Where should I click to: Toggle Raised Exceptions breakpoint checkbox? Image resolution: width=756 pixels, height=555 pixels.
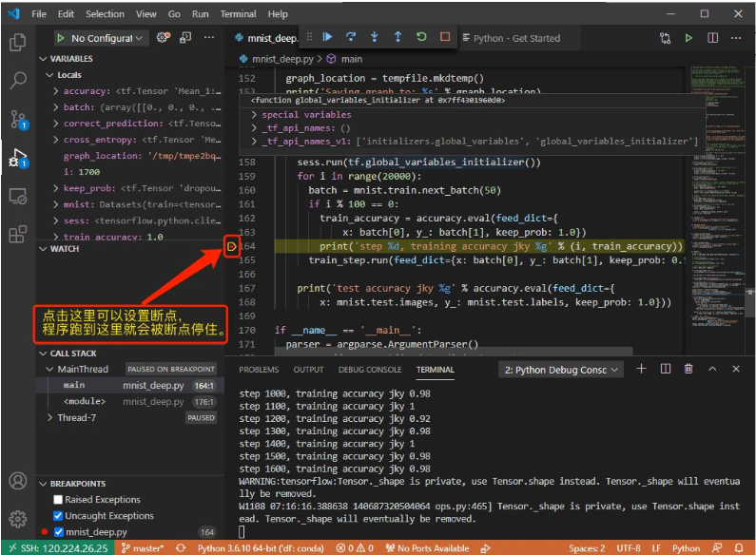coord(58,500)
